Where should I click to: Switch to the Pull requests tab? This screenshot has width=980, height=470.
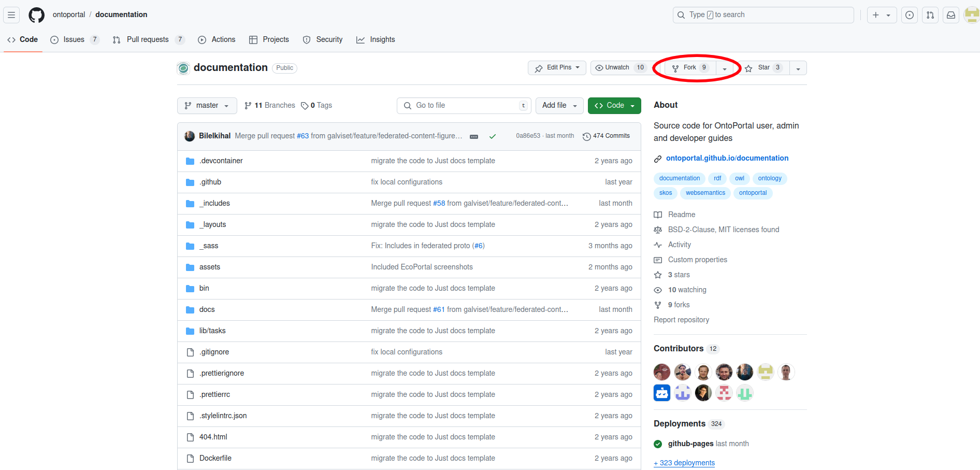tap(147, 40)
